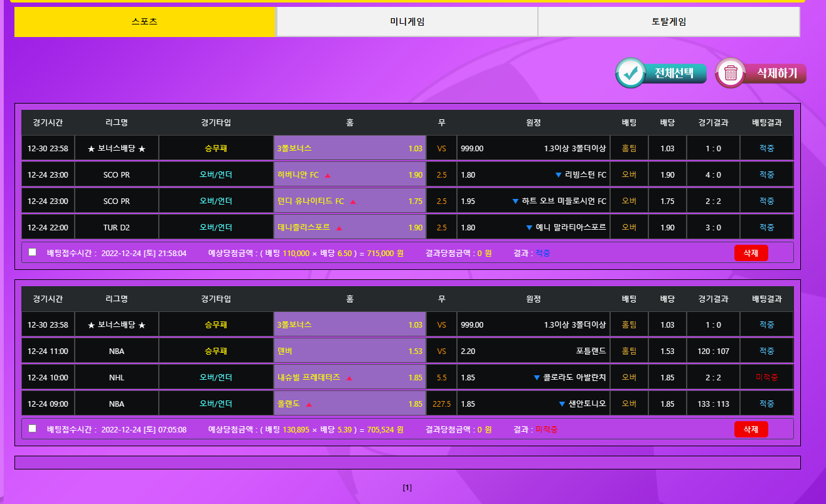Switch to the 스포츠 tab

(x=144, y=22)
